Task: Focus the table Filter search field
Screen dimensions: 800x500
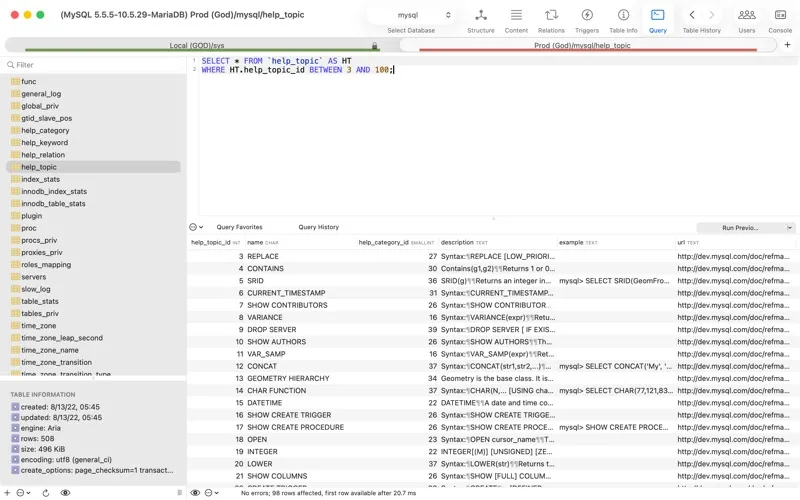Action: coord(94,65)
